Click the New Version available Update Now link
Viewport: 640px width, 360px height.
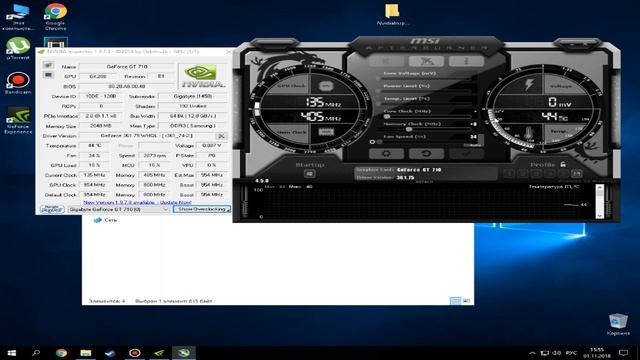[137, 202]
